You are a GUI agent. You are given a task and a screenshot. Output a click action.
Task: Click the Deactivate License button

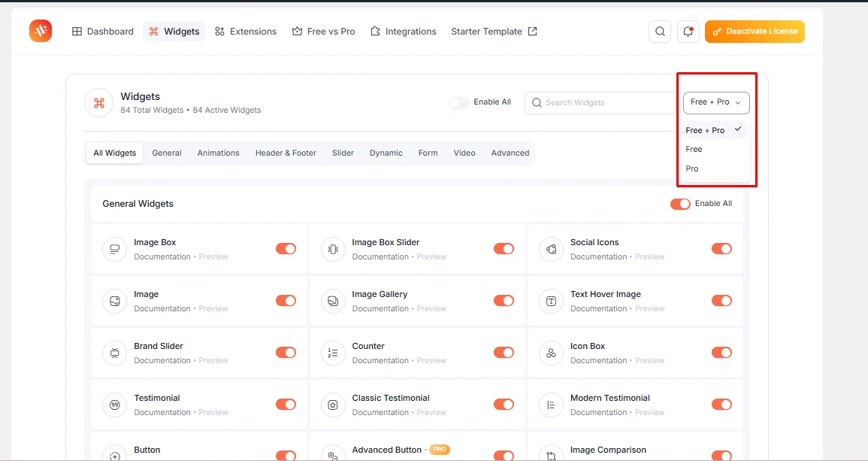pos(755,32)
